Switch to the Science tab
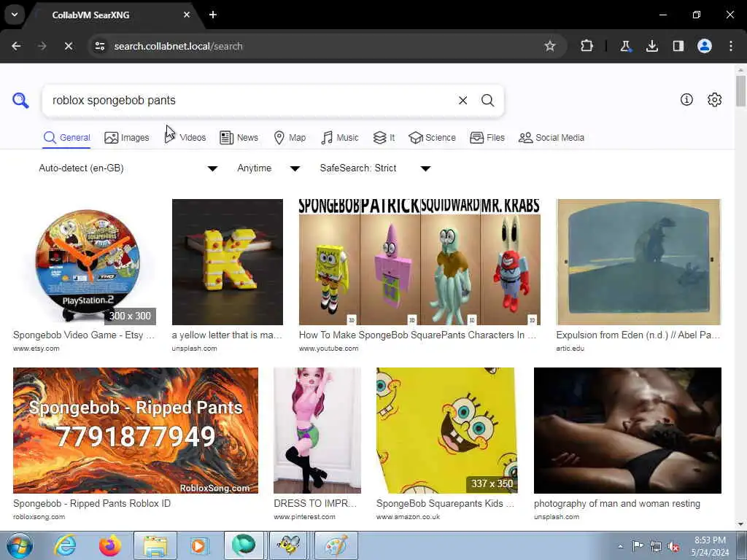The height and width of the screenshot is (560, 747). (x=432, y=138)
